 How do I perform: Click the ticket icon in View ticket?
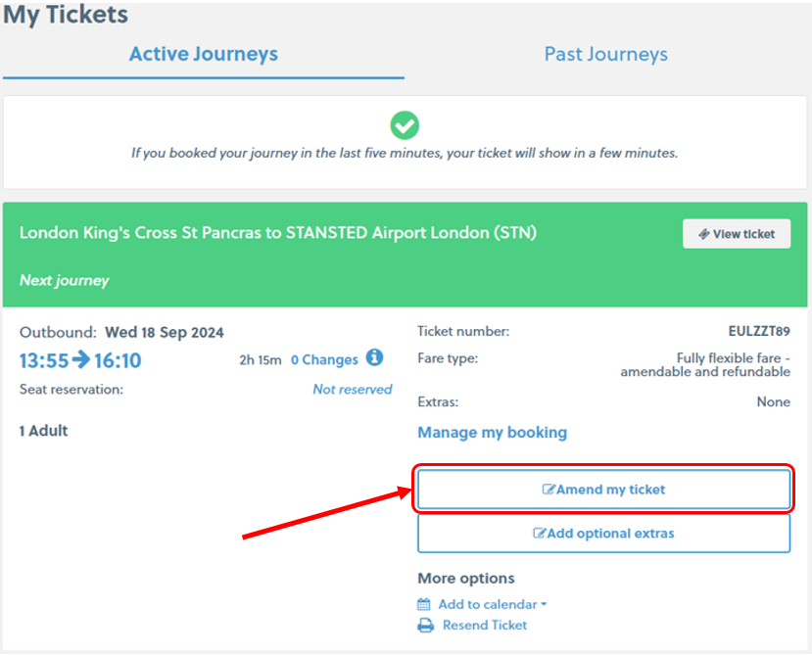click(x=703, y=234)
